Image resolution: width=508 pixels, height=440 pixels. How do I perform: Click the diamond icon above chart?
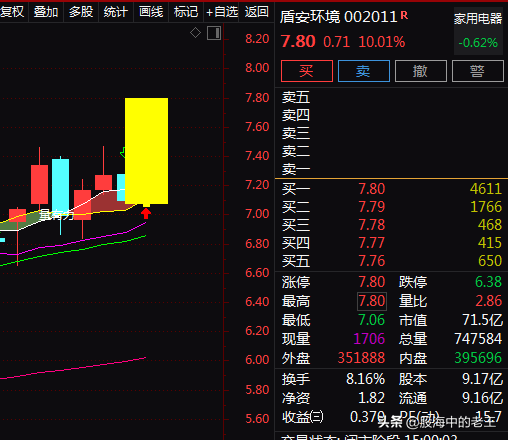[x=195, y=33]
